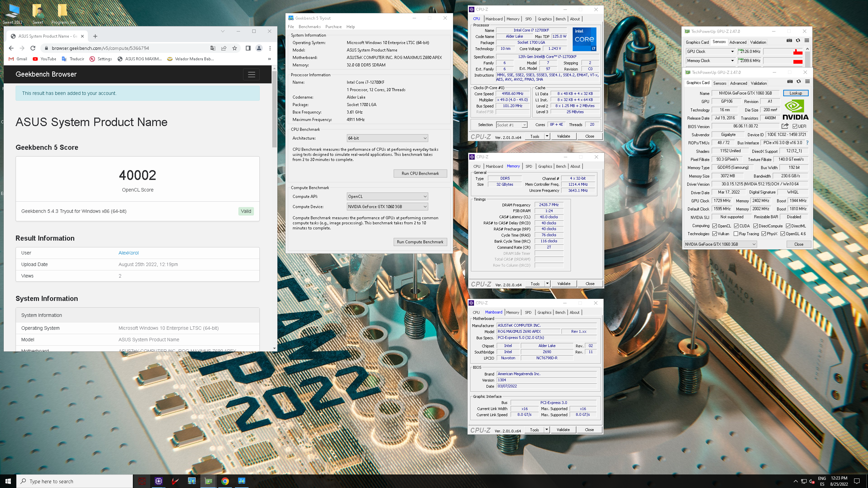Click the camera icon in the GPU-Z Sensors window

[x=789, y=41]
